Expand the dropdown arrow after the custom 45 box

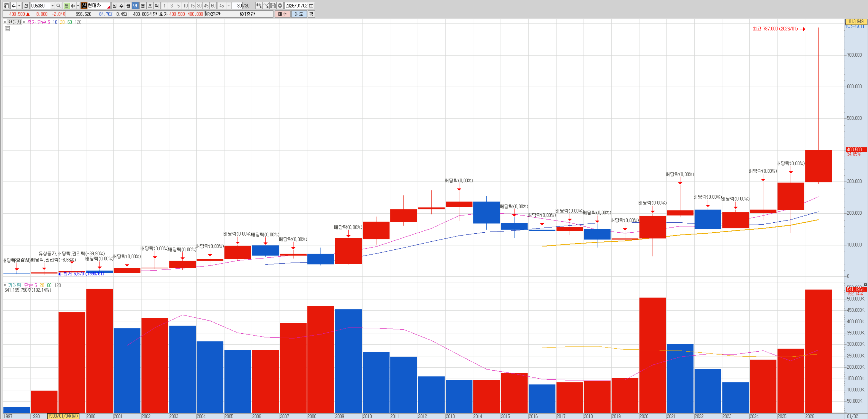point(228,5)
